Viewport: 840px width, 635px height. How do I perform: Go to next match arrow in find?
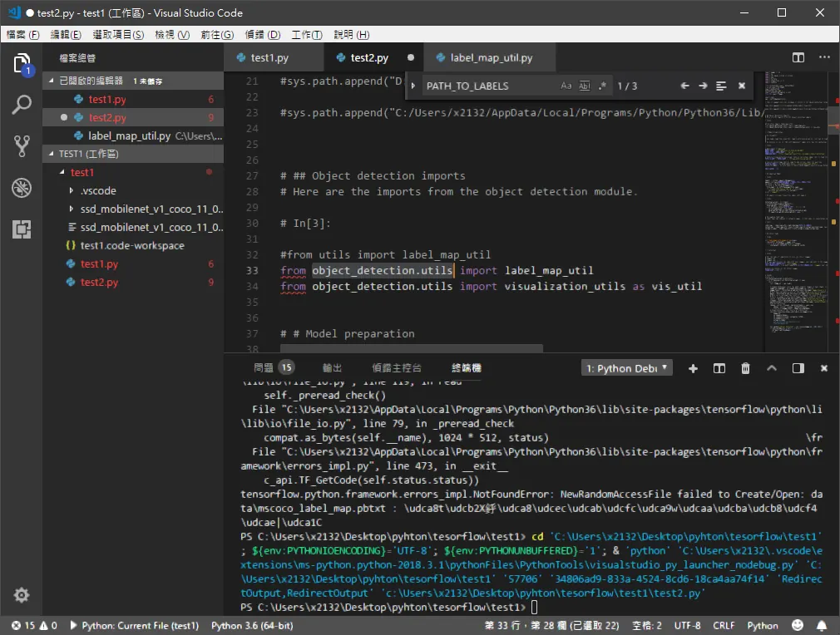click(x=703, y=86)
